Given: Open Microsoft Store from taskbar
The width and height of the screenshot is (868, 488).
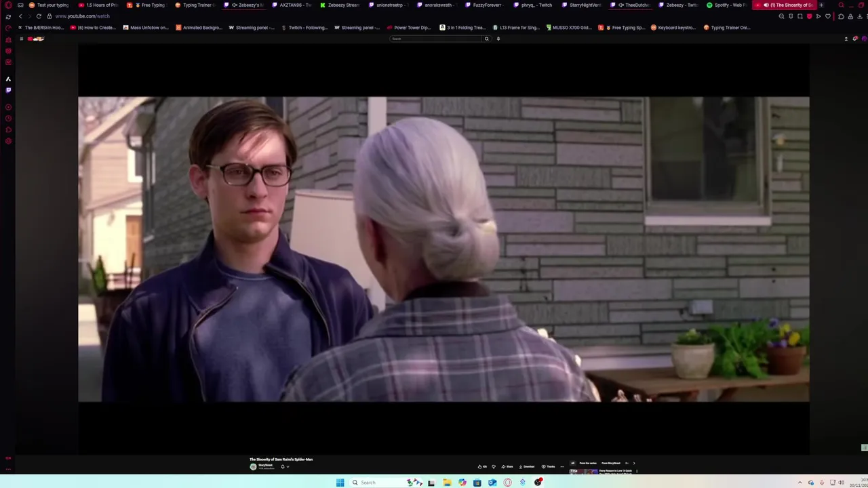Looking at the screenshot, I should [x=477, y=483].
